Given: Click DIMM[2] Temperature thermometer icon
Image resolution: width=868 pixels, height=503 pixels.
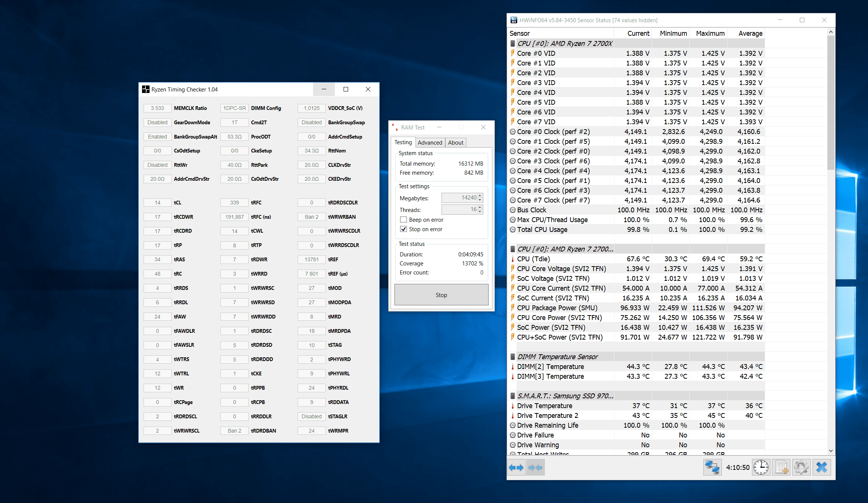Looking at the screenshot, I should (x=512, y=367).
